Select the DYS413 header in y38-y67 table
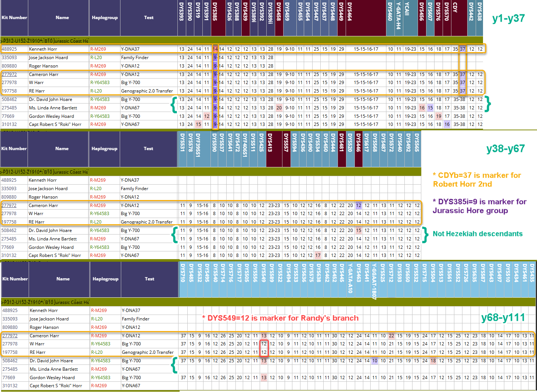The height and width of the screenshot is (392, 537). pyautogui.click(x=270, y=148)
